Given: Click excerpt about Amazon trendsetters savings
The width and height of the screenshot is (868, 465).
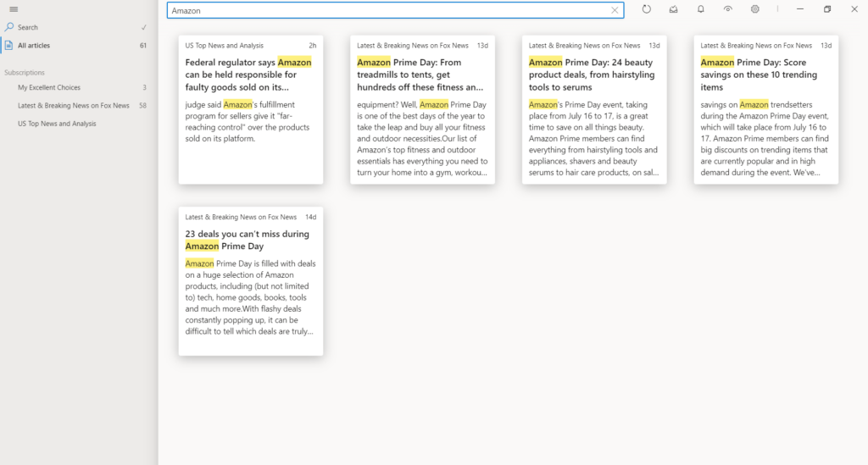Looking at the screenshot, I should tap(765, 138).
